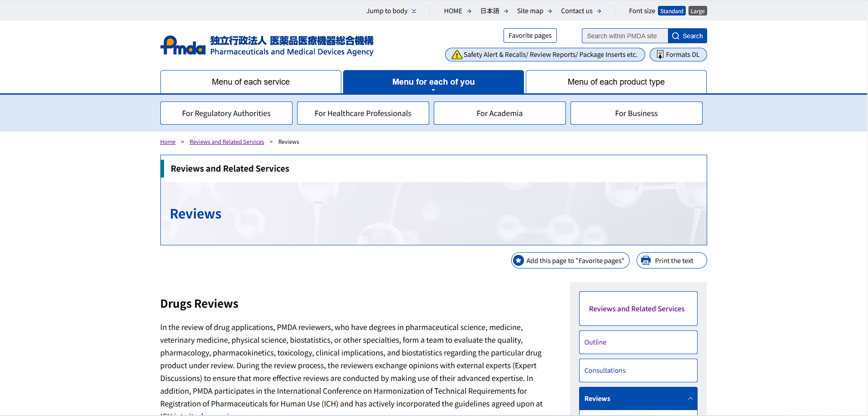This screenshot has height=416, width=868.
Task: Click the warning triangle Safety Alert icon
Action: (x=457, y=55)
